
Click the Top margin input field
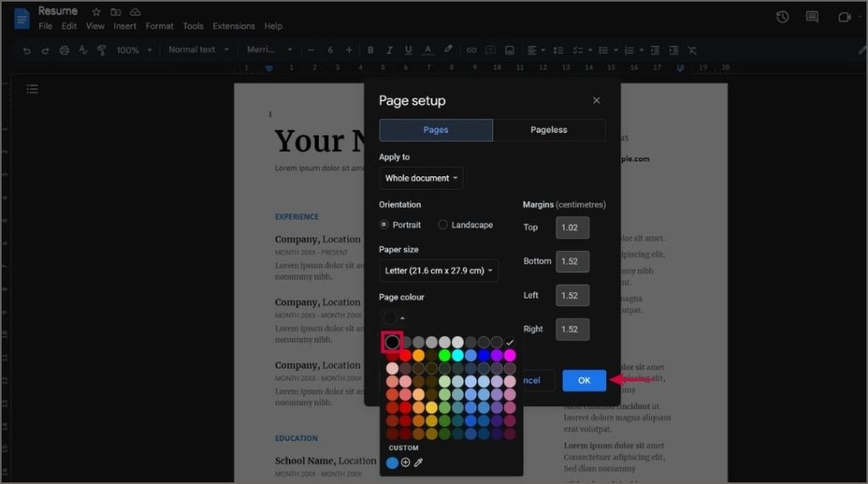pyautogui.click(x=572, y=228)
